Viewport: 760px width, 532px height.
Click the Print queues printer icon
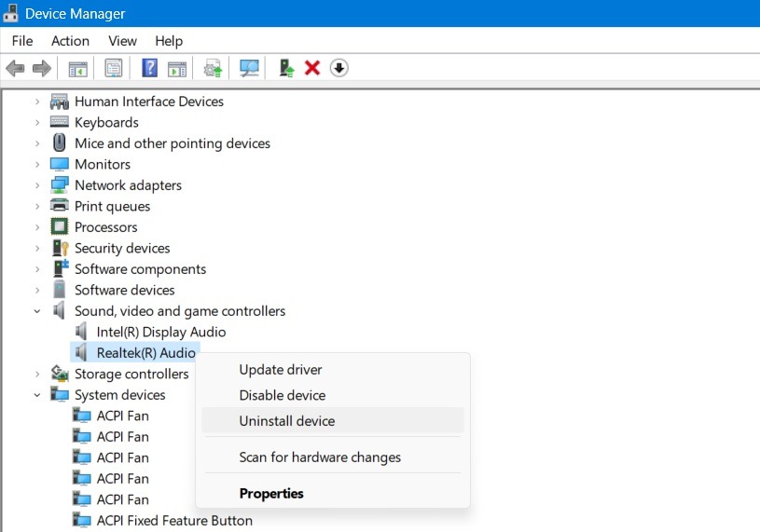tap(59, 206)
